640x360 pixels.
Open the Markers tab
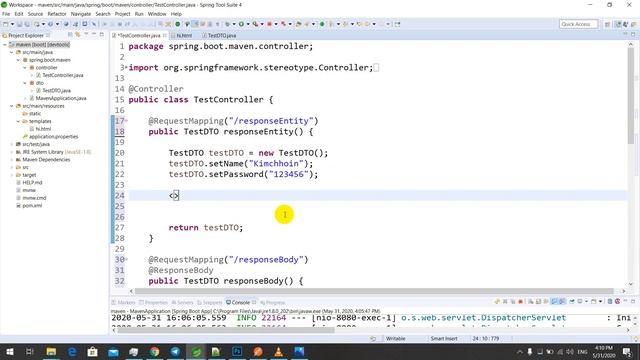(x=124, y=302)
